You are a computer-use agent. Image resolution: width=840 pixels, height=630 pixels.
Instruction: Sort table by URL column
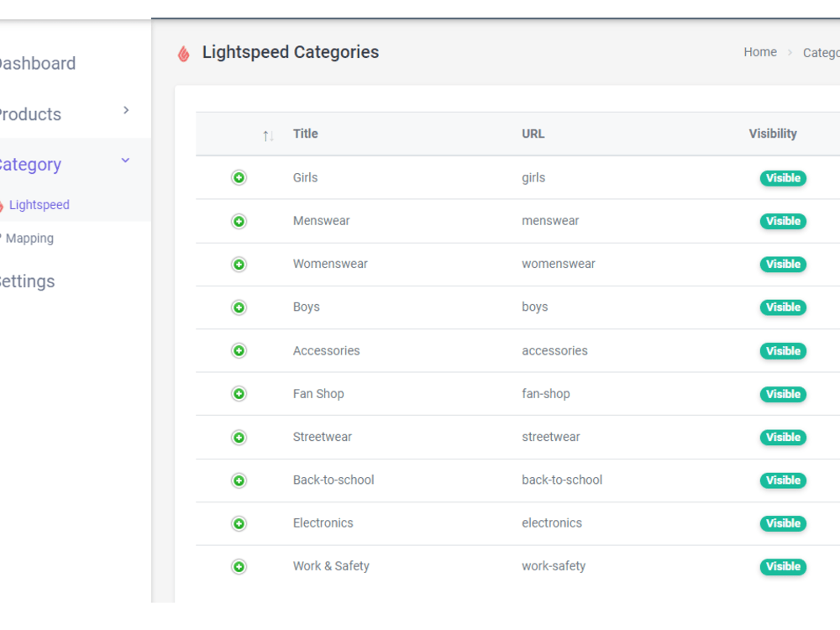(x=533, y=134)
